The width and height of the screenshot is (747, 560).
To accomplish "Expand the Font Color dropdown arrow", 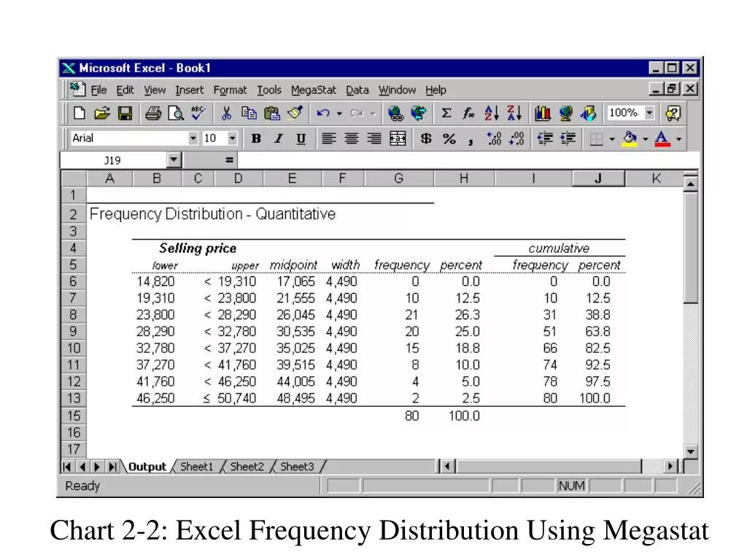I will click(x=679, y=139).
